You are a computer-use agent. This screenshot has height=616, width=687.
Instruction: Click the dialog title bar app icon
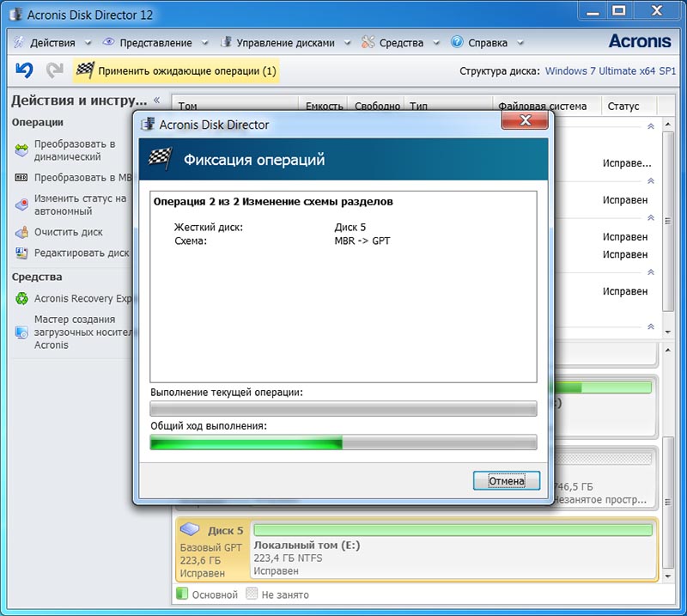click(x=148, y=124)
